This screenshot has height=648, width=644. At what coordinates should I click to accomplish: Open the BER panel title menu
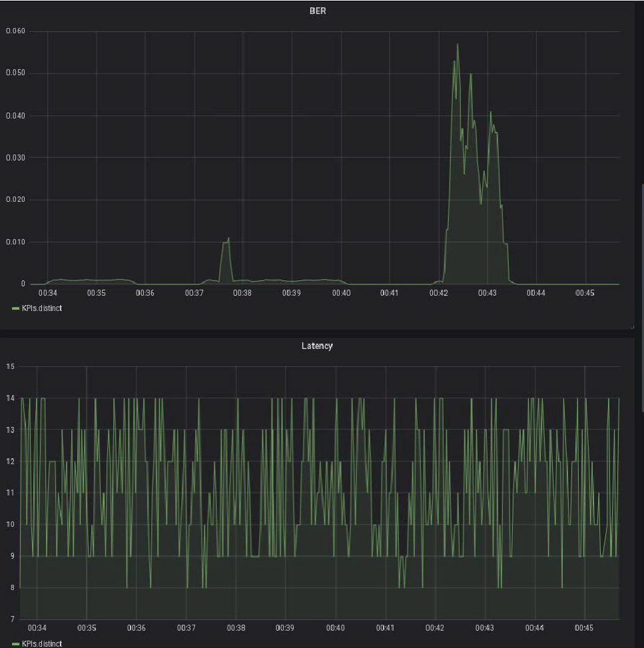[x=317, y=11]
